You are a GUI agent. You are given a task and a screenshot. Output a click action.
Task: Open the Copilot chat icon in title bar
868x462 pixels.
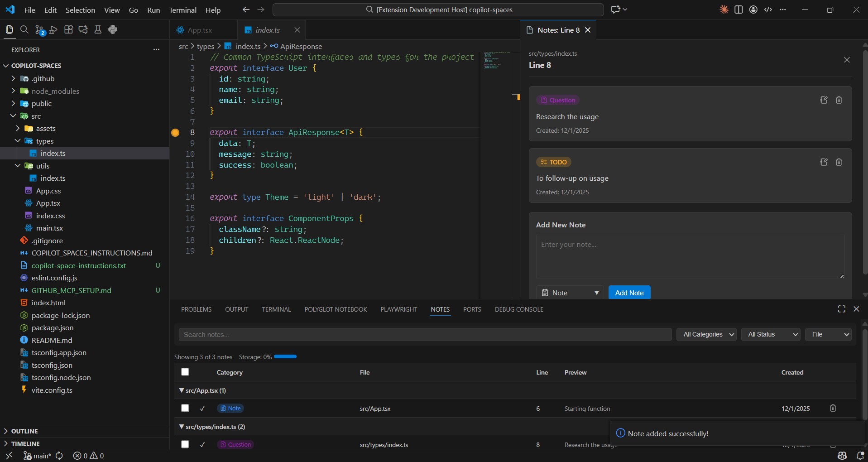tap(615, 10)
